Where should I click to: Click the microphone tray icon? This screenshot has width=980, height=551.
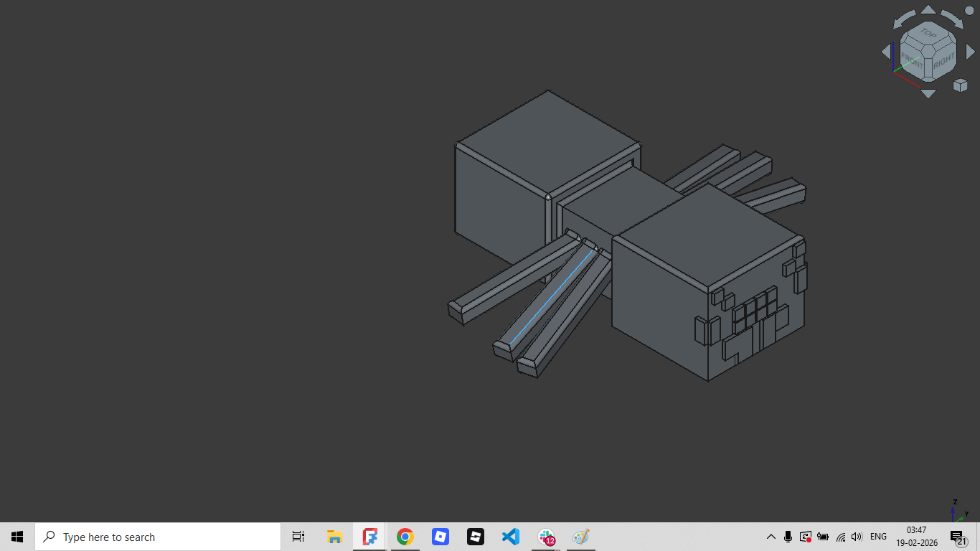pyautogui.click(x=788, y=537)
